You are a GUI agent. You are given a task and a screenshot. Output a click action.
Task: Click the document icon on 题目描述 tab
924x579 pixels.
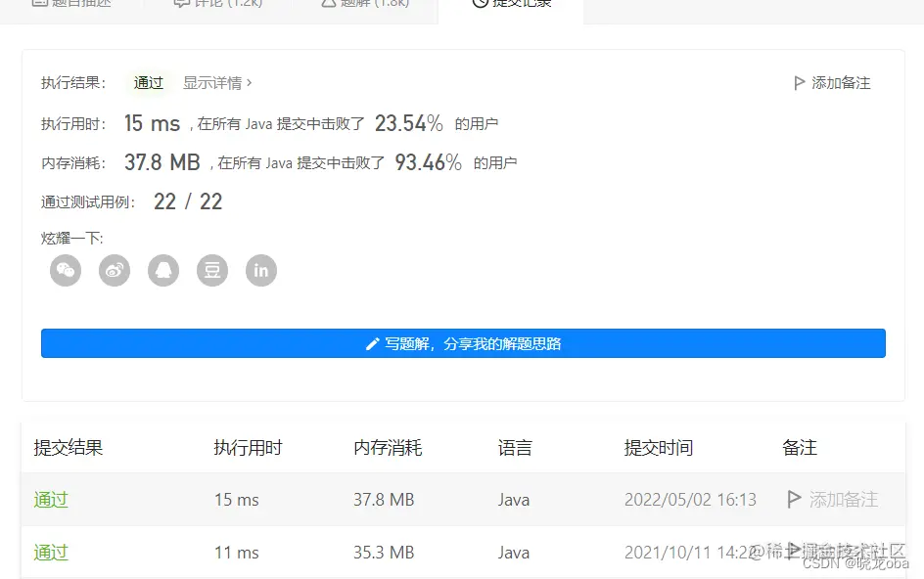(x=39, y=3)
